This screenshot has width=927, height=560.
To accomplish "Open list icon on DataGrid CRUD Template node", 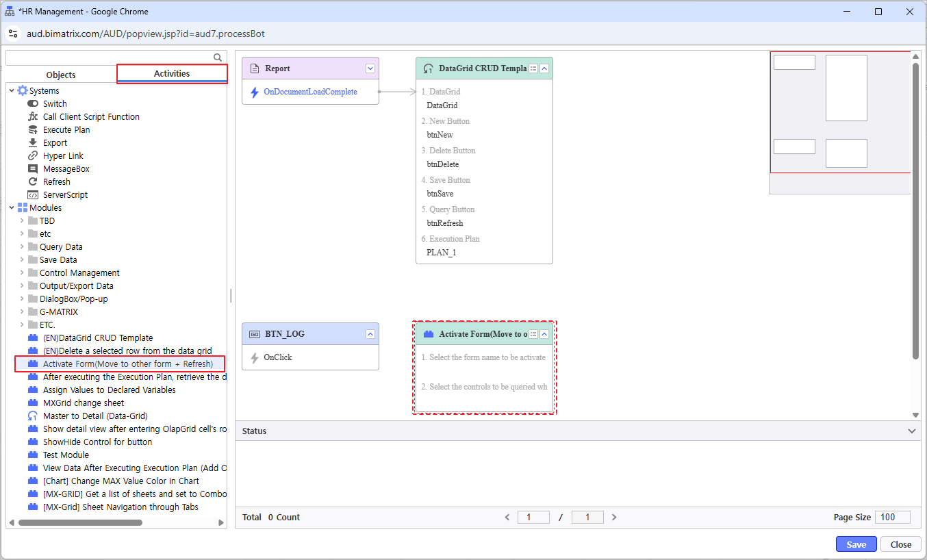I will click(x=533, y=68).
